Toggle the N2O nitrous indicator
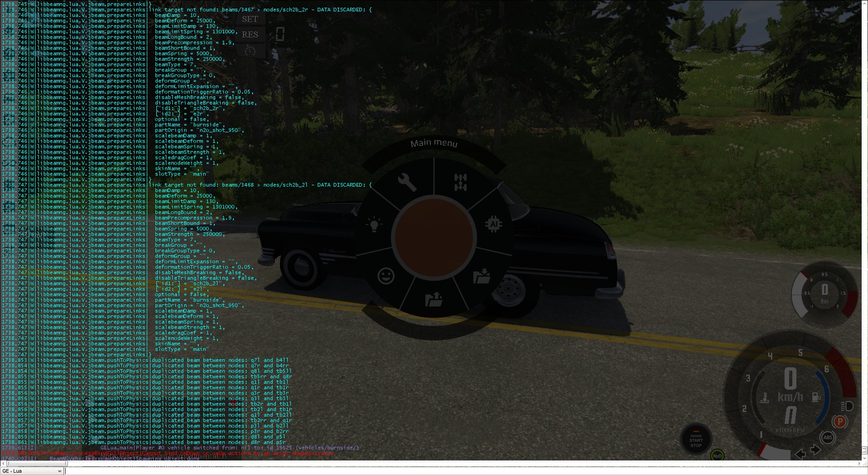The height and width of the screenshot is (475, 868). pyautogui.click(x=717, y=455)
